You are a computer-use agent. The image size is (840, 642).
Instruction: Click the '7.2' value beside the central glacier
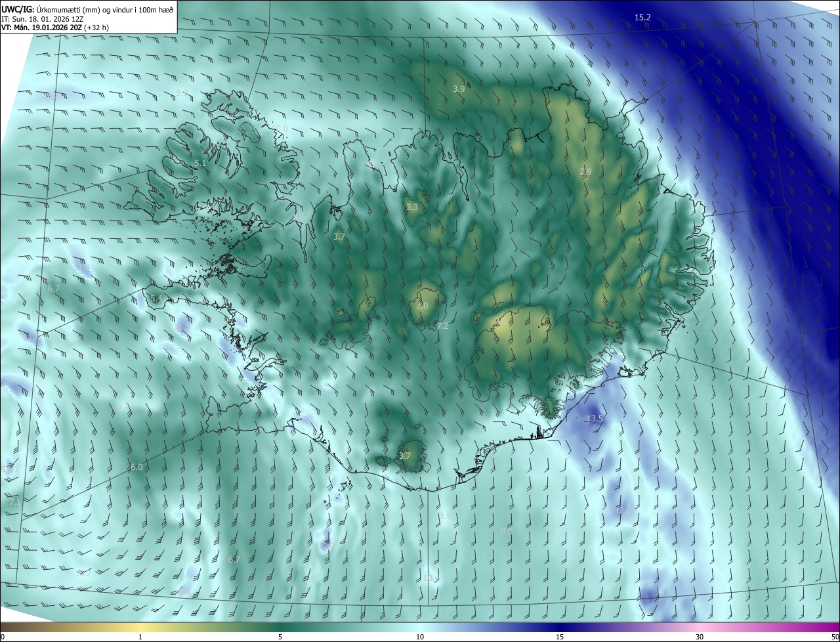[x=442, y=326]
